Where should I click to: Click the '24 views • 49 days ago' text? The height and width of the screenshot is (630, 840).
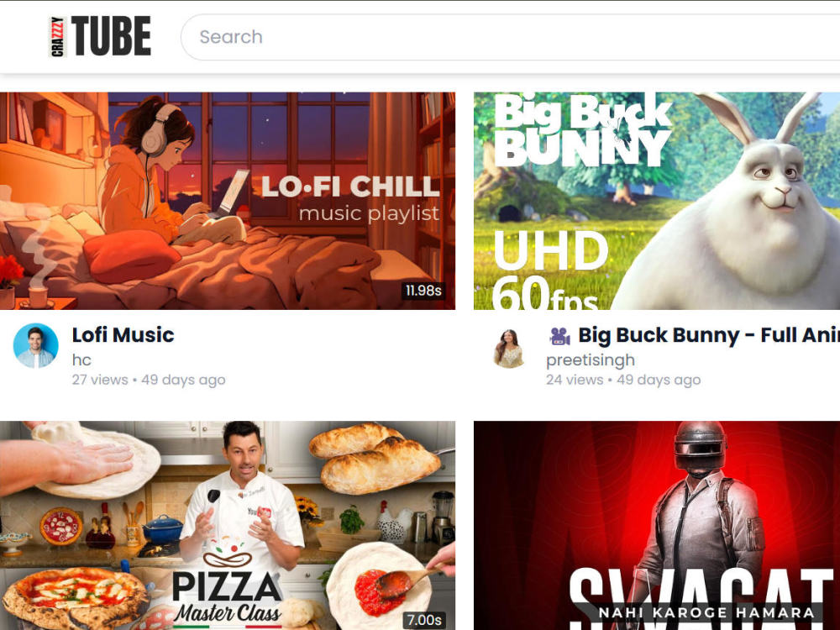click(x=623, y=380)
